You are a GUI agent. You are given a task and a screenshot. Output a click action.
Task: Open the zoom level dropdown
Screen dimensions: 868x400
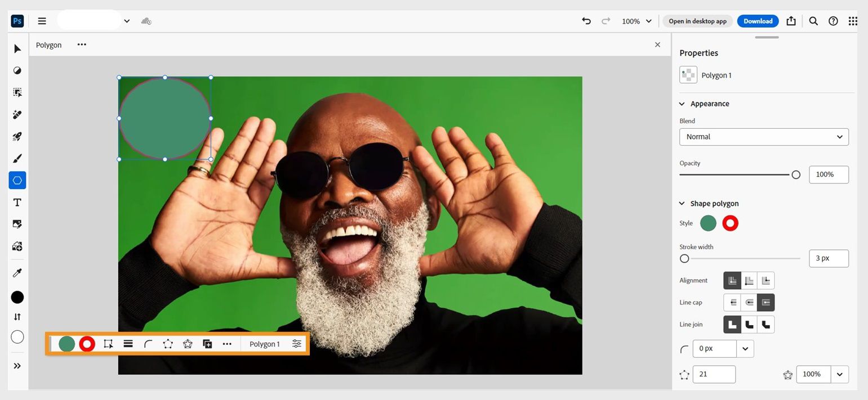(x=636, y=21)
